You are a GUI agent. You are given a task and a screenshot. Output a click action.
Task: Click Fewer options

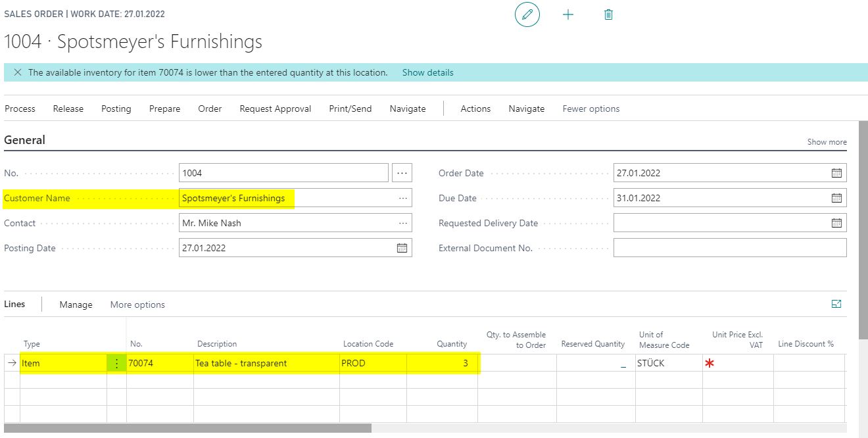point(591,109)
